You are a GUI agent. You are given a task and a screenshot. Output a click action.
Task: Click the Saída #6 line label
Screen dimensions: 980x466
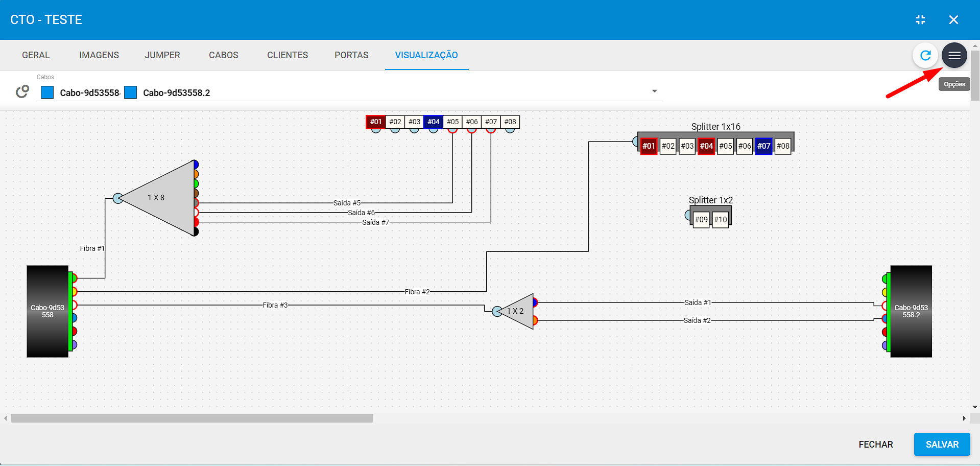click(x=361, y=213)
